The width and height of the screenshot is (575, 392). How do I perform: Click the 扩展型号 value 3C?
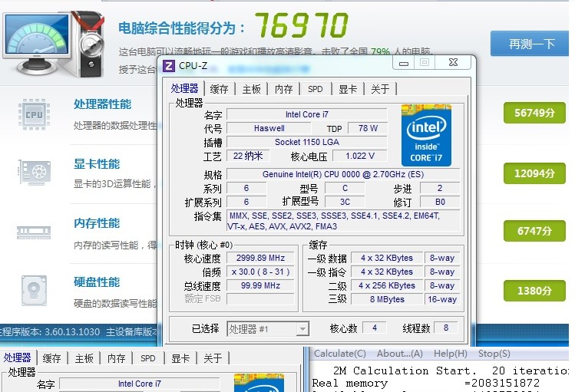coord(345,202)
